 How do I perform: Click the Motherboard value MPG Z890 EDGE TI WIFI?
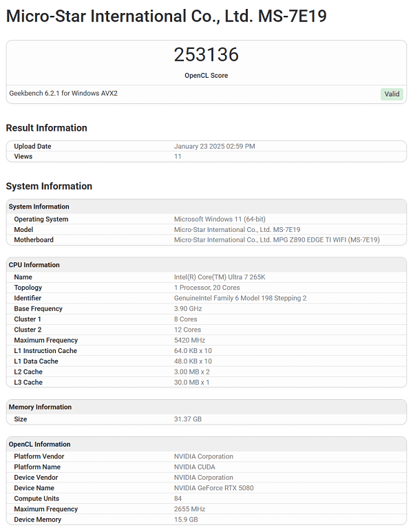(277, 240)
